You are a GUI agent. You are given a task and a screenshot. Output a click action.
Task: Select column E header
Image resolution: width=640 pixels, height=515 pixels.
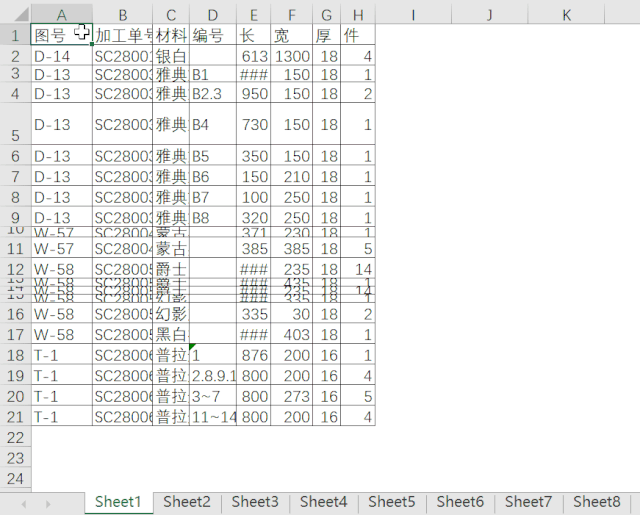[253, 15]
